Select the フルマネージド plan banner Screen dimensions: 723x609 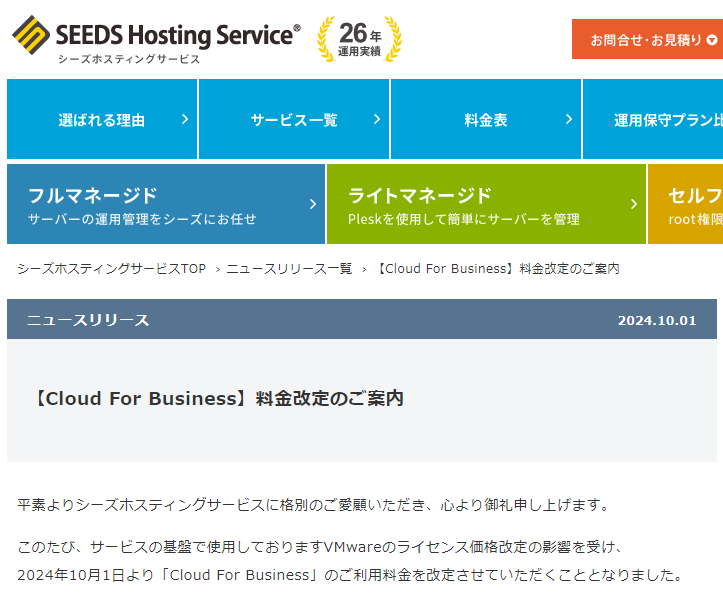click(x=166, y=204)
